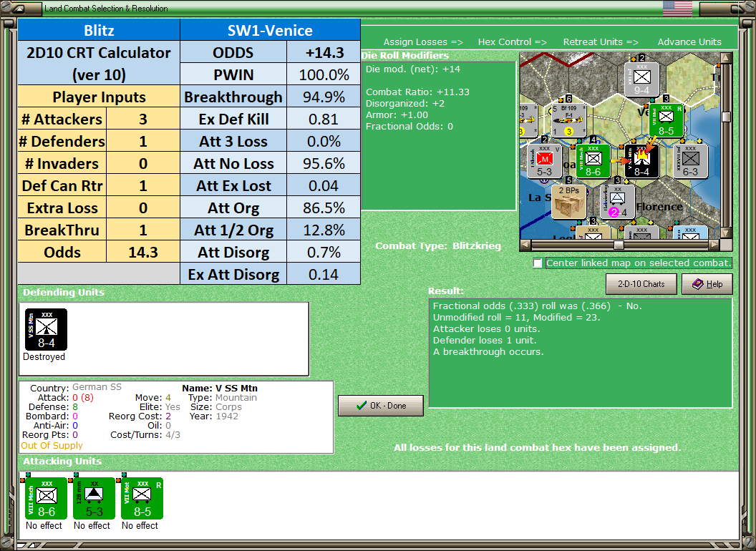
Task: Click the ODDS value +14.3
Action: pyautogui.click(x=324, y=52)
